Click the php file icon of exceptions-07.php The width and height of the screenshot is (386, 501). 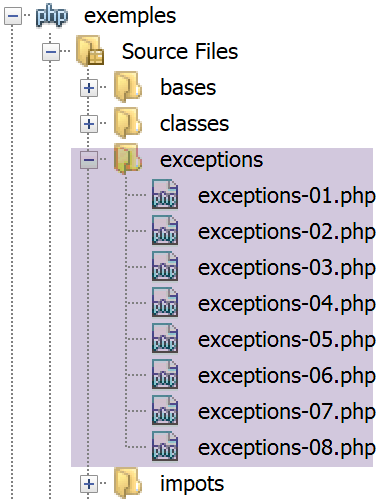165,410
